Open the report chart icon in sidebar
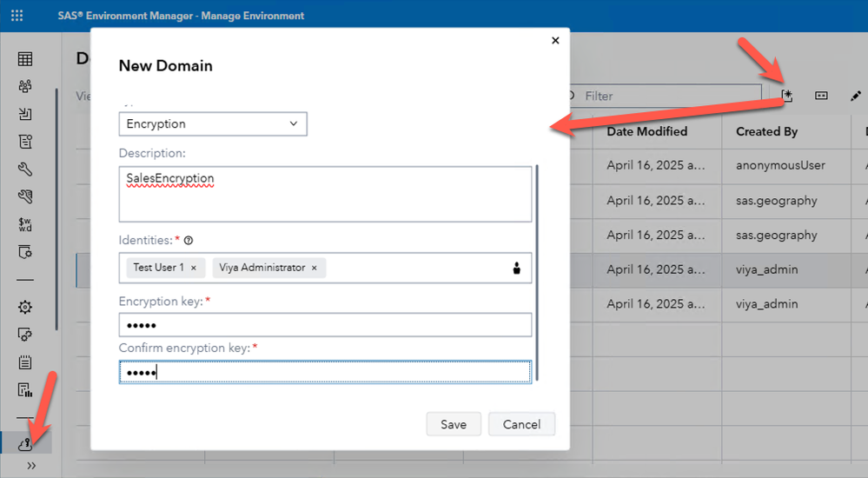This screenshot has height=478, width=868. point(25,390)
